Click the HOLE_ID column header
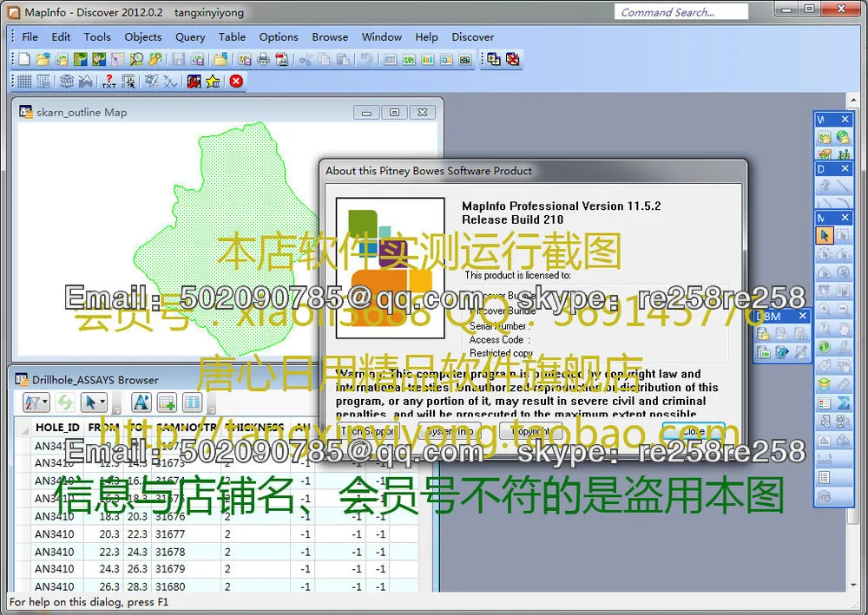This screenshot has width=868, height=615. [57, 428]
